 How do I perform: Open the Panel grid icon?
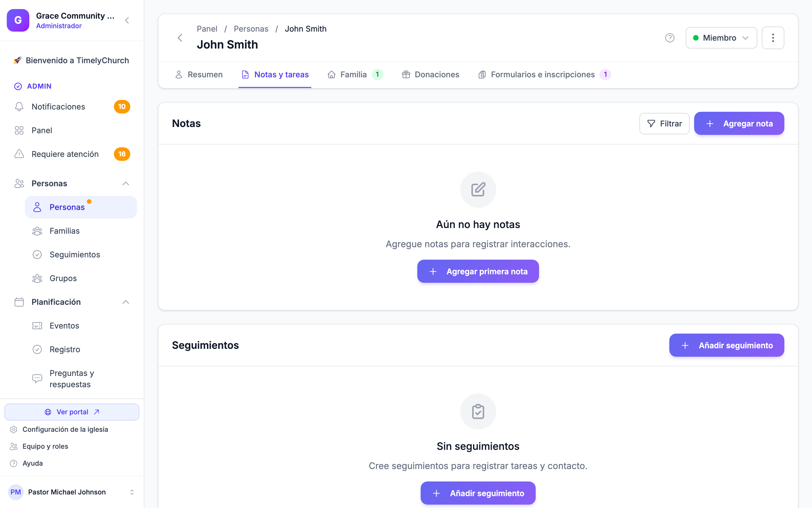[19, 130]
